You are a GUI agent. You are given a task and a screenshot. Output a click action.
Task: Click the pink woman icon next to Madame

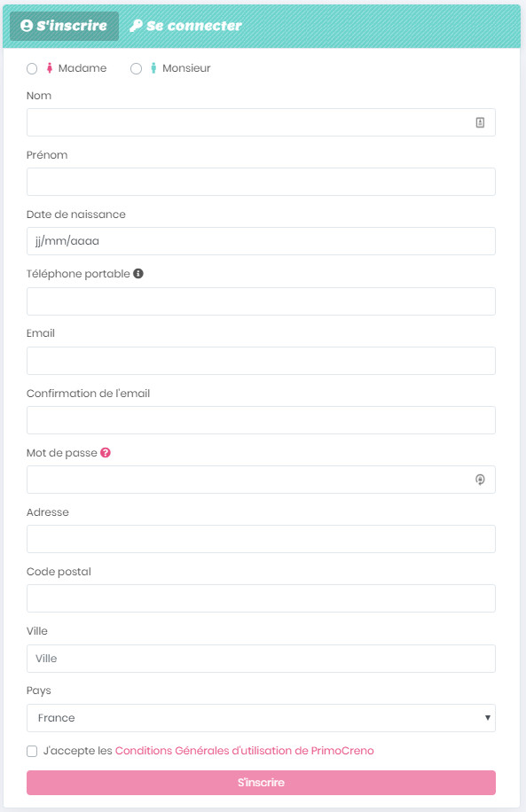(x=50, y=68)
